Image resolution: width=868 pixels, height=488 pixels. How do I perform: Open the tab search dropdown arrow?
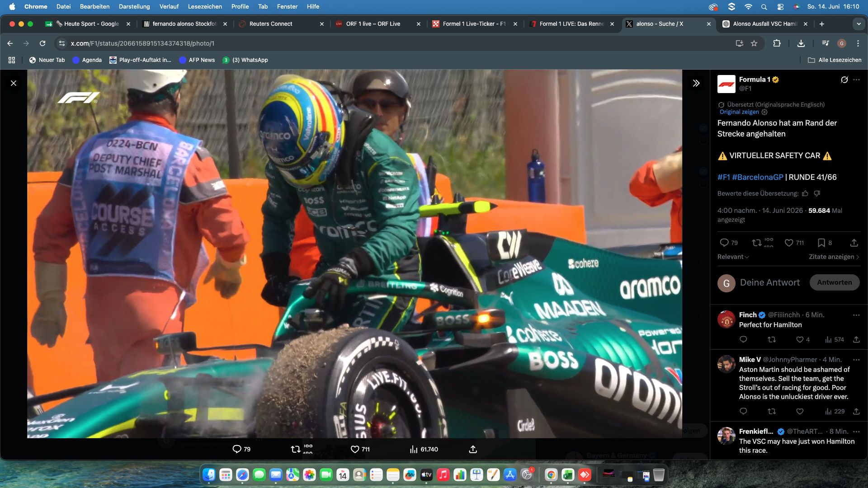859,24
